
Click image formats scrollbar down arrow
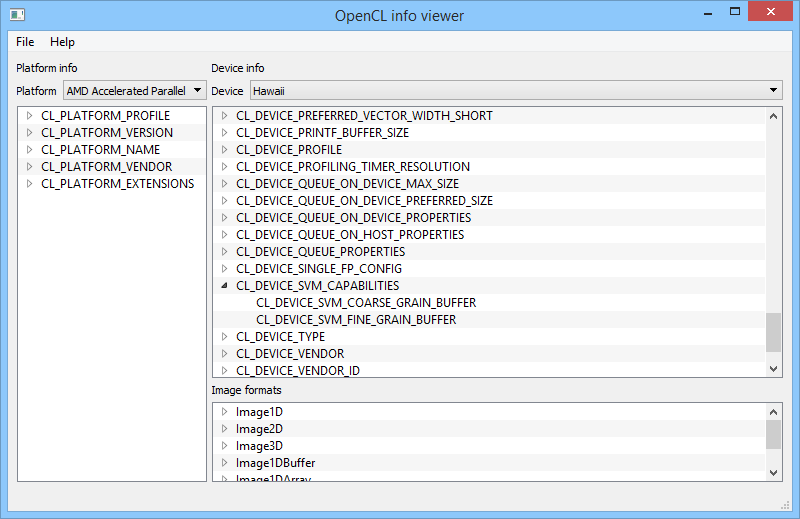coord(773,472)
